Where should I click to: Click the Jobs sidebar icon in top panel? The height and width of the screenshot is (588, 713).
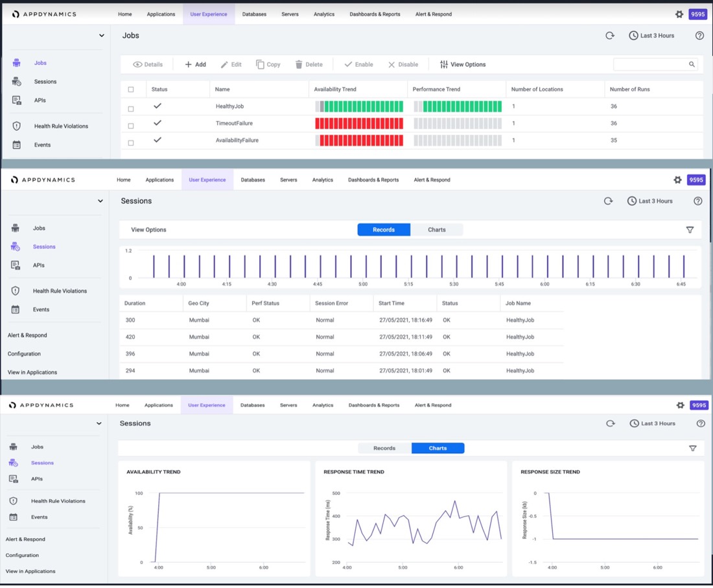(16, 63)
